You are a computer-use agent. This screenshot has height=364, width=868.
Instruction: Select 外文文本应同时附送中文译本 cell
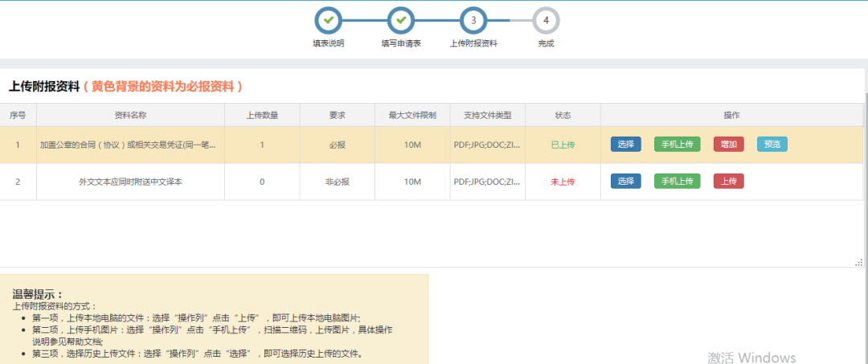131,182
